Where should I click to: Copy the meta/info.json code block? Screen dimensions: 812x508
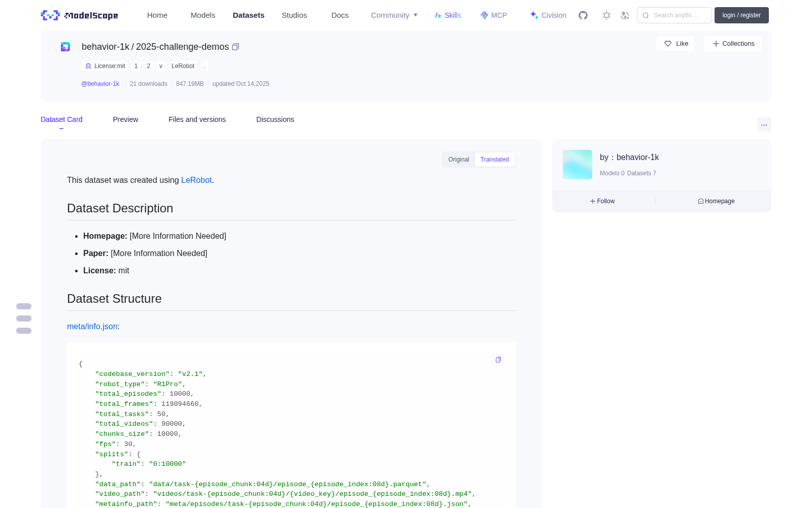click(x=498, y=360)
